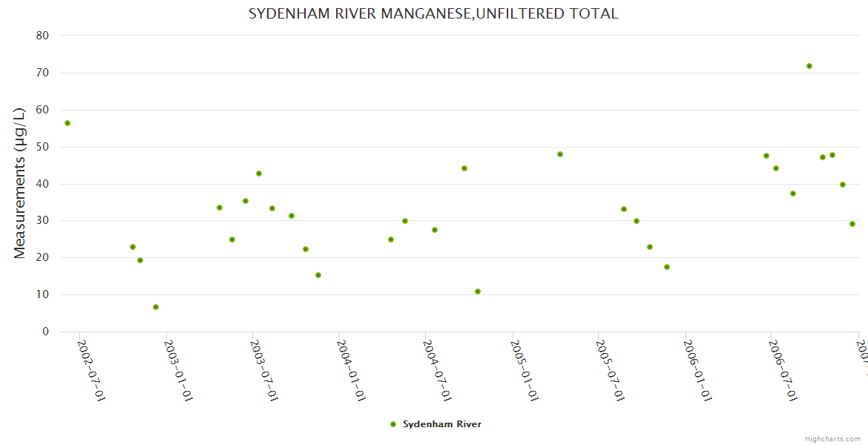Click the 80 y-axis tick label
The image size is (868, 445).
(42, 36)
